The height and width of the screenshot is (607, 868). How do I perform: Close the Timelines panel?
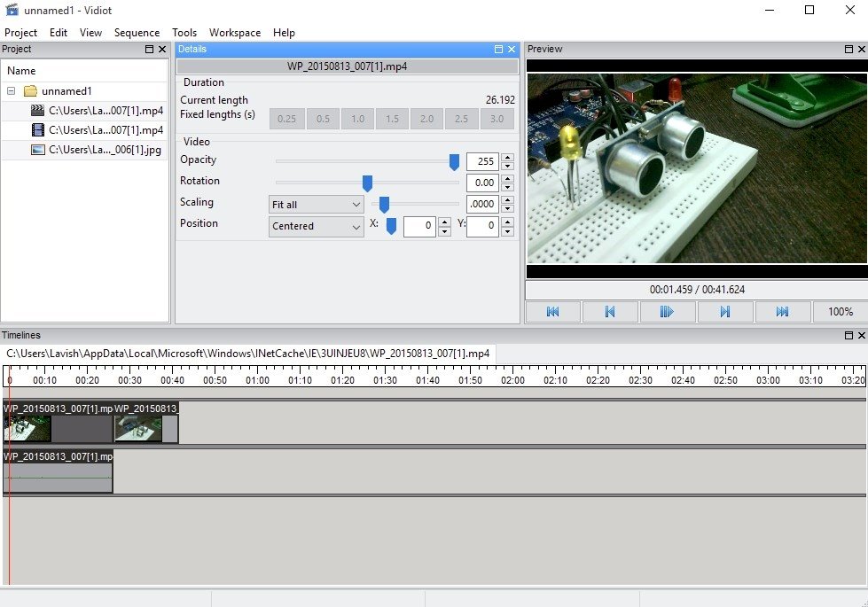pyautogui.click(x=862, y=335)
